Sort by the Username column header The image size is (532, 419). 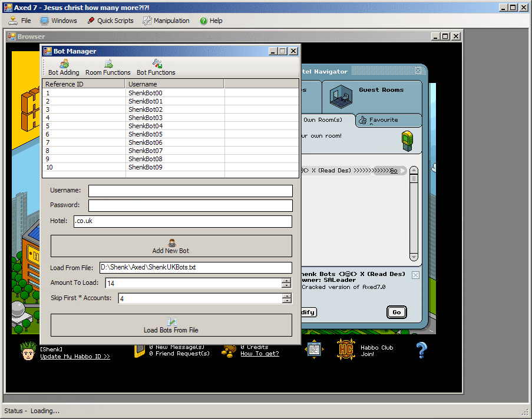(174, 84)
